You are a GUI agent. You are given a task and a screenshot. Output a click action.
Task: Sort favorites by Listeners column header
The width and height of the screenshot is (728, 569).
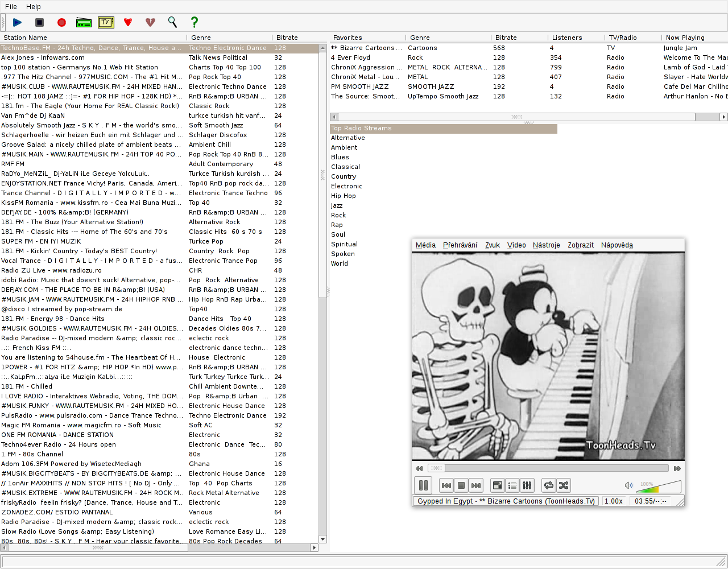point(576,38)
